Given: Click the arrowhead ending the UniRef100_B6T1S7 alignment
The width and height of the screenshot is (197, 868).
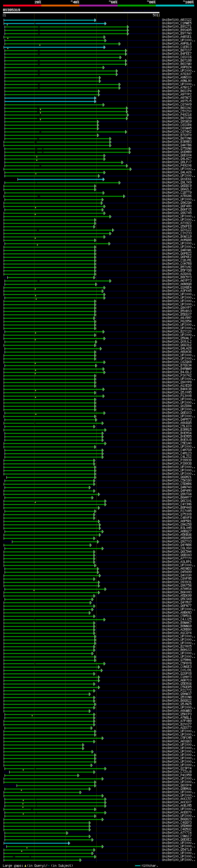Looking at the screenshot, I should tap(126, 50).
